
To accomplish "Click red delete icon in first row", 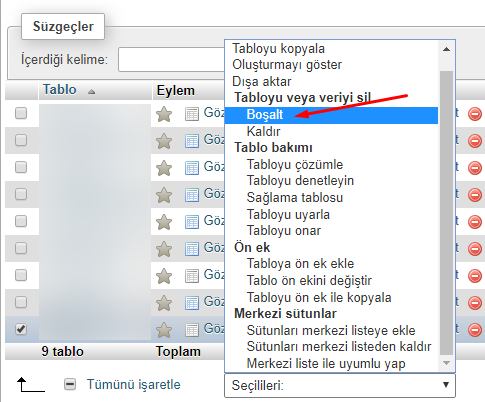I will pos(475,114).
